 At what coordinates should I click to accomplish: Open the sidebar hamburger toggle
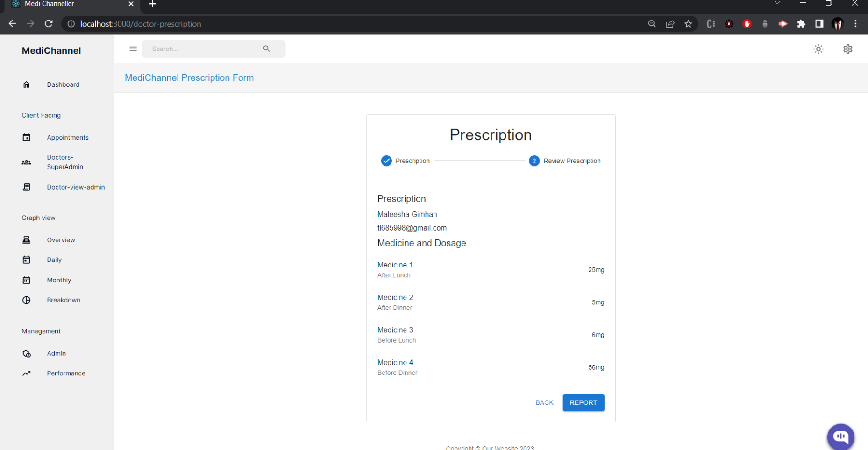pos(133,49)
